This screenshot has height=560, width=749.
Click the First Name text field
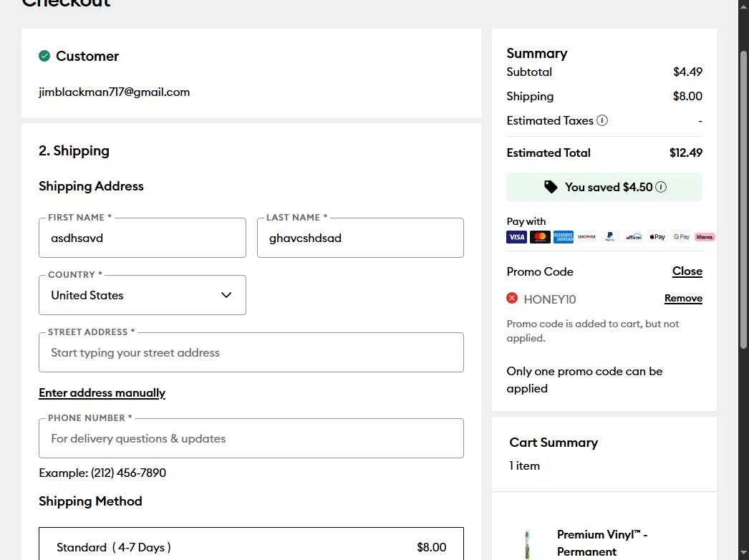(142, 238)
